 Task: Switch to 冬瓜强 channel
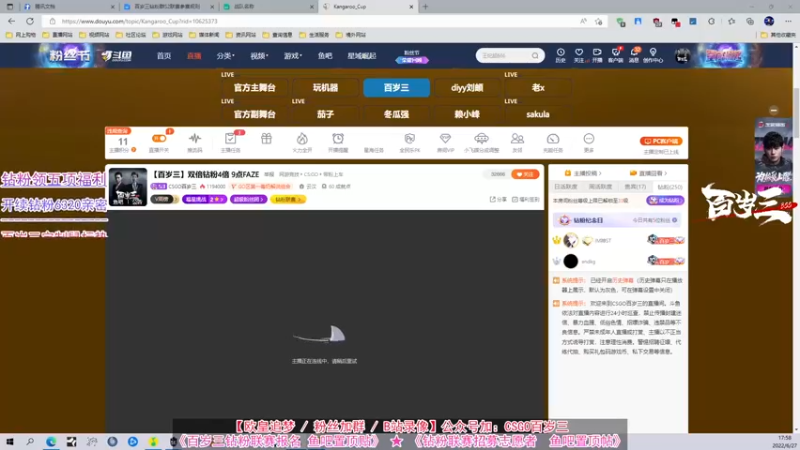(x=396, y=114)
